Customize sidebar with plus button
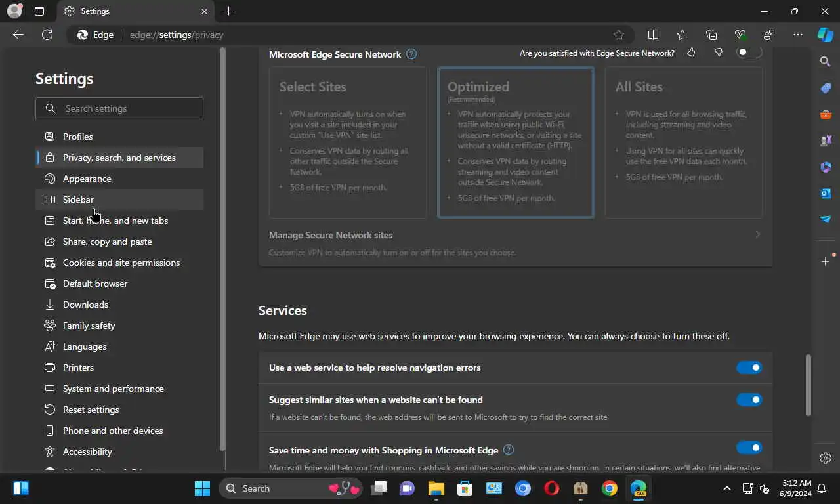 (x=826, y=262)
